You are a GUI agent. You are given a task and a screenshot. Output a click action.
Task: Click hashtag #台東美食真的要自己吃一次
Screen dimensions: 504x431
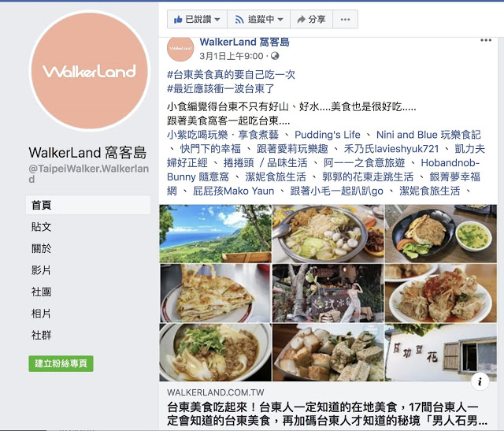tap(231, 75)
